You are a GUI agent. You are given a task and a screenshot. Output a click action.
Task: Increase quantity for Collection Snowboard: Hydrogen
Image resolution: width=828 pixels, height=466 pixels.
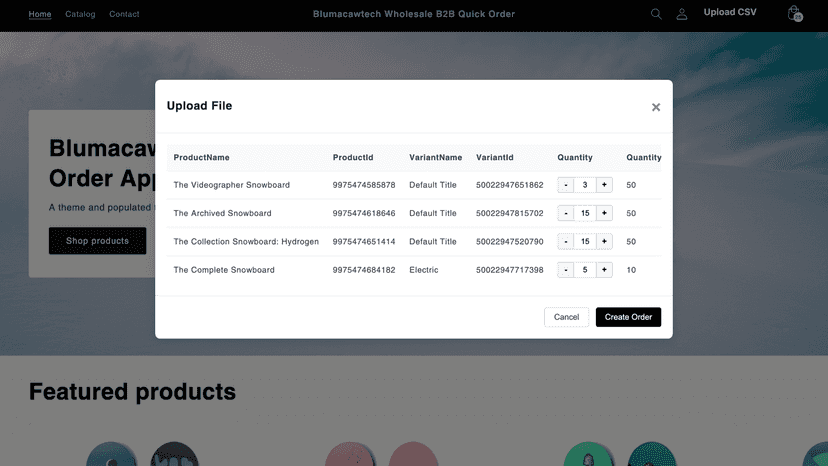click(x=604, y=241)
